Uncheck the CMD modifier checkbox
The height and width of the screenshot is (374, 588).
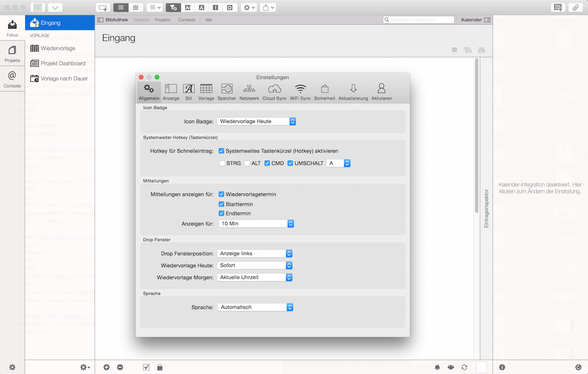coord(267,163)
